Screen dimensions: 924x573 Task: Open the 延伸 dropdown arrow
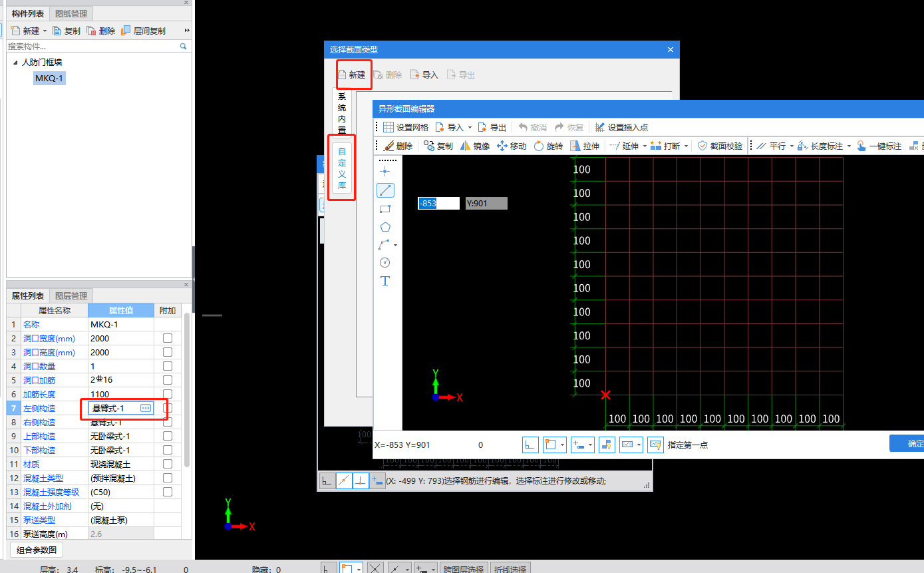645,146
